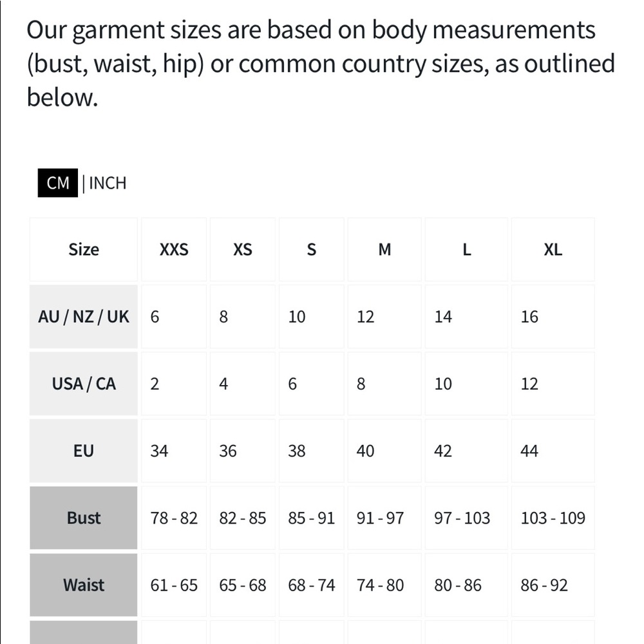Viewport: 644px width, 644px height.
Task: Click bust measurement 85 - 91 cell
Action: tap(311, 518)
